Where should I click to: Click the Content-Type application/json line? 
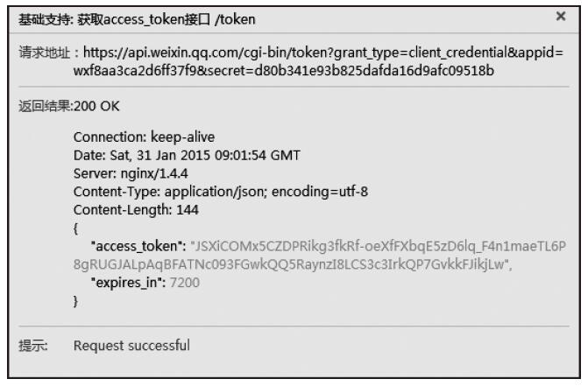[221, 192]
